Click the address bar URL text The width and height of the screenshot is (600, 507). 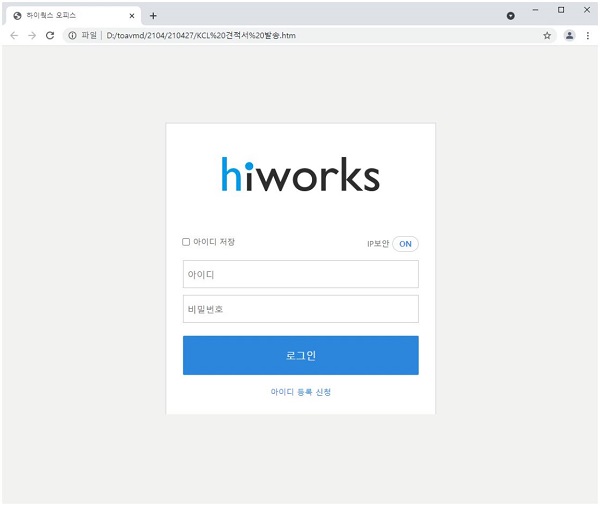click(201, 36)
